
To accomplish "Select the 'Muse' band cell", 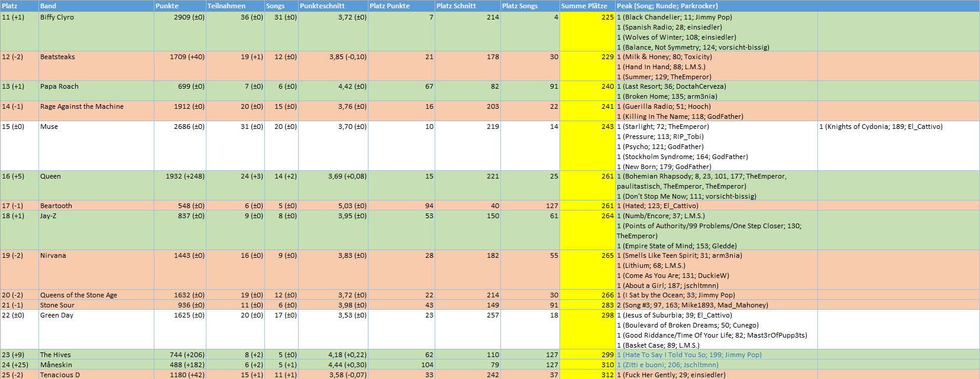I will pyautogui.click(x=96, y=147).
